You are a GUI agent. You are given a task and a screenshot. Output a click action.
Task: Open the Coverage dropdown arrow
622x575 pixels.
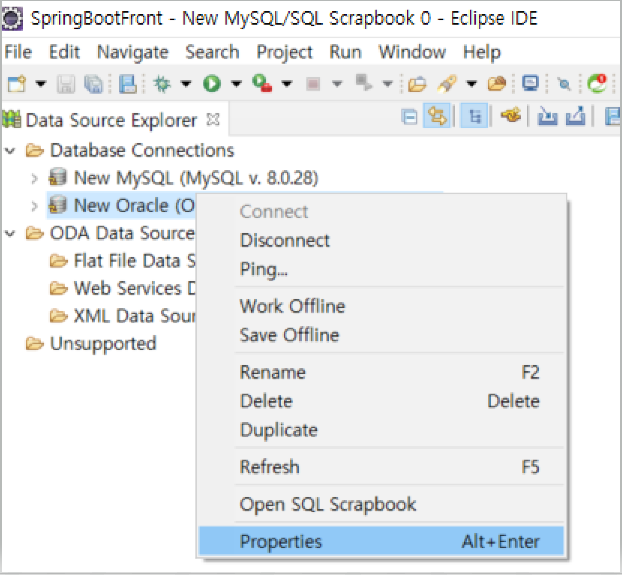[x=287, y=84]
